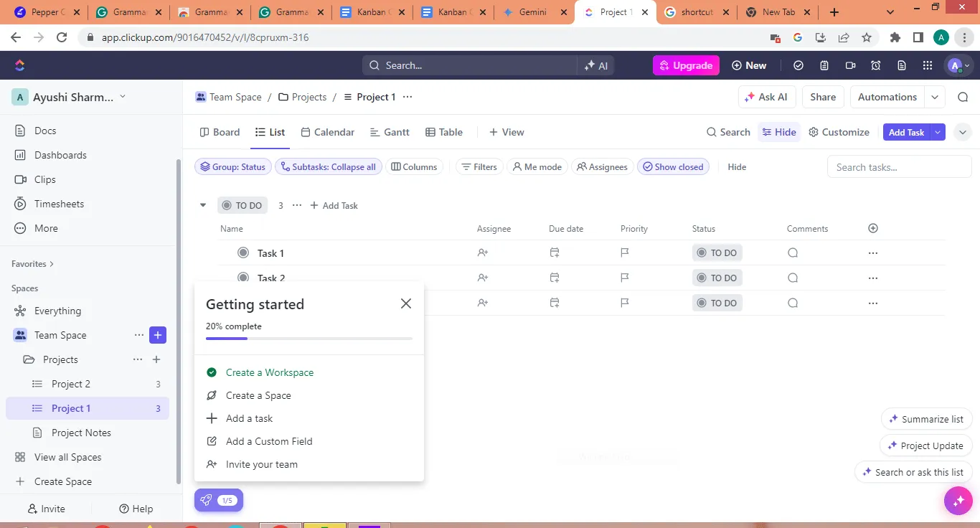
Task: Click the search magnifier at far right of breadcrumb bar
Action: 963,97
